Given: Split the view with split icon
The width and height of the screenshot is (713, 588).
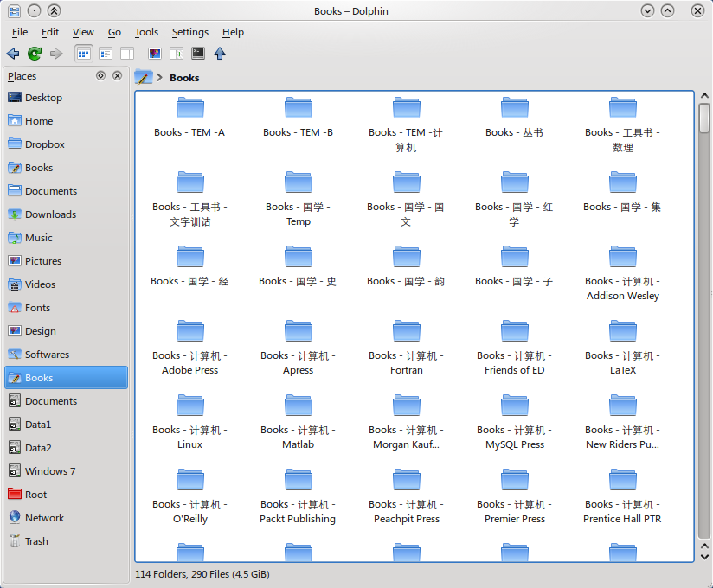Looking at the screenshot, I should [177, 54].
